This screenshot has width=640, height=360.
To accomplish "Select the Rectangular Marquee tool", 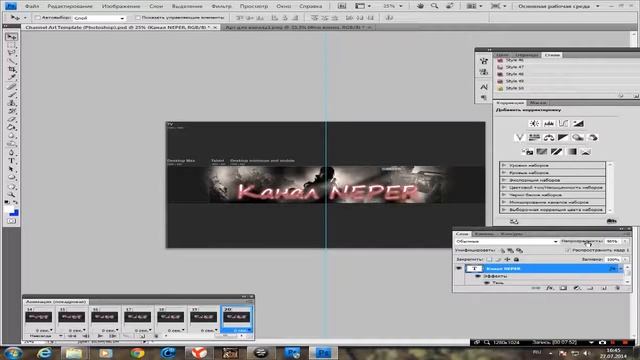I will coord(11,45).
